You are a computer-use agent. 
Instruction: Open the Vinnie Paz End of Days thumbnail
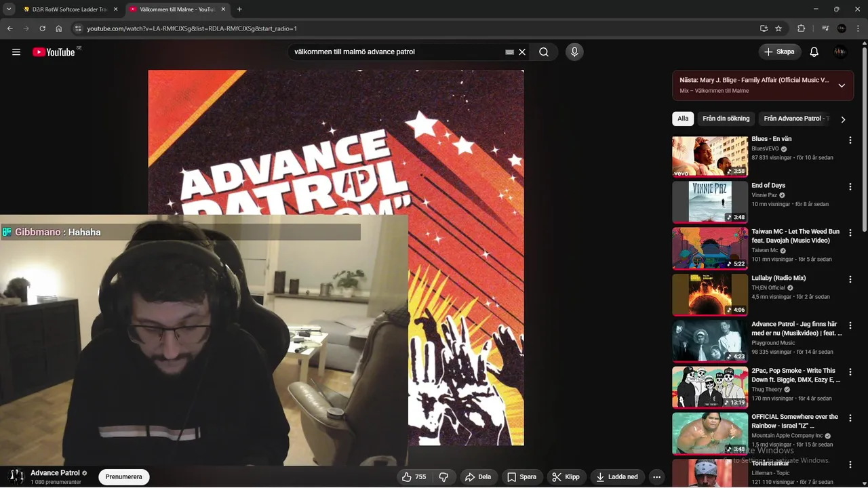710,203
